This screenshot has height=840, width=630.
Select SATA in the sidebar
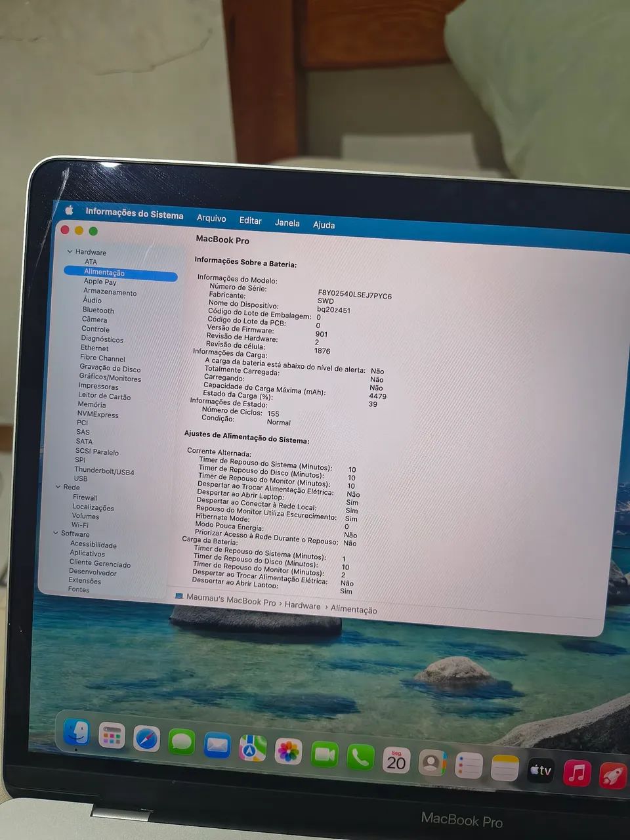coord(84,442)
